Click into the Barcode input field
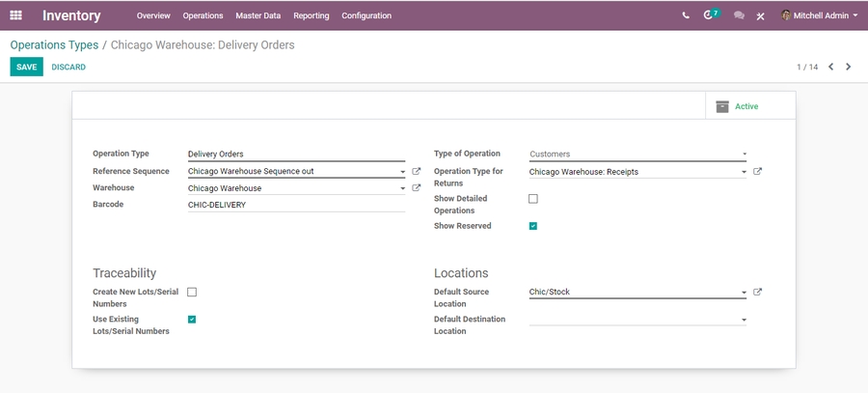Viewport: 868px width, 393px height. (x=295, y=205)
